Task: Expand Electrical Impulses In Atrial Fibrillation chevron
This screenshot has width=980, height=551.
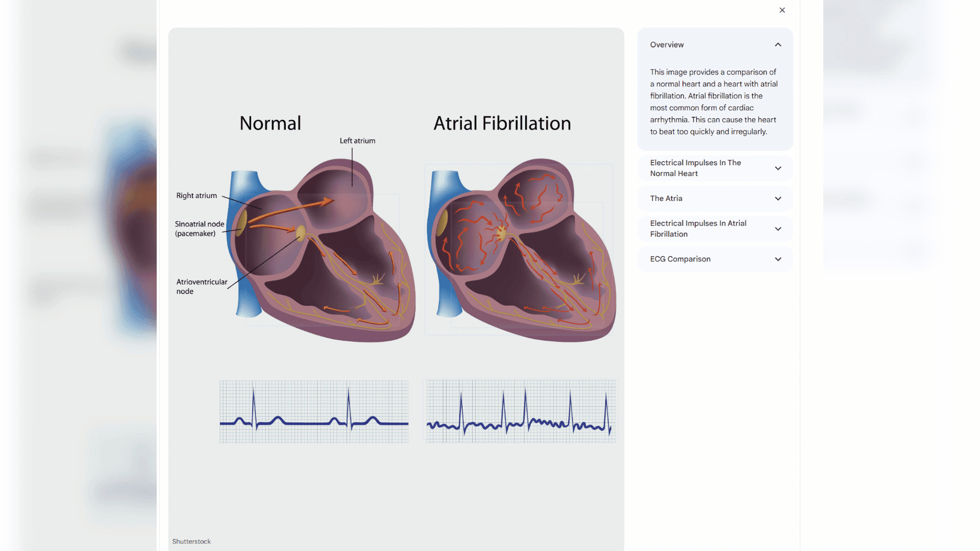Action: click(x=778, y=229)
